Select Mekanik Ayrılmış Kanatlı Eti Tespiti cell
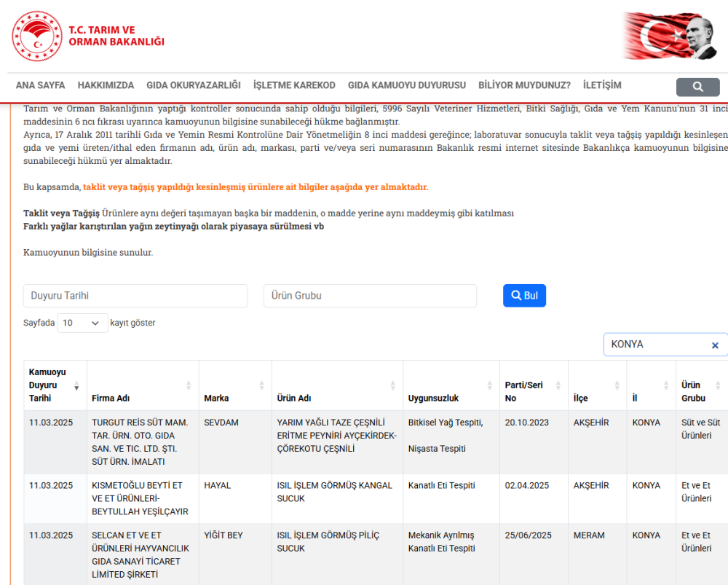 click(451, 555)
